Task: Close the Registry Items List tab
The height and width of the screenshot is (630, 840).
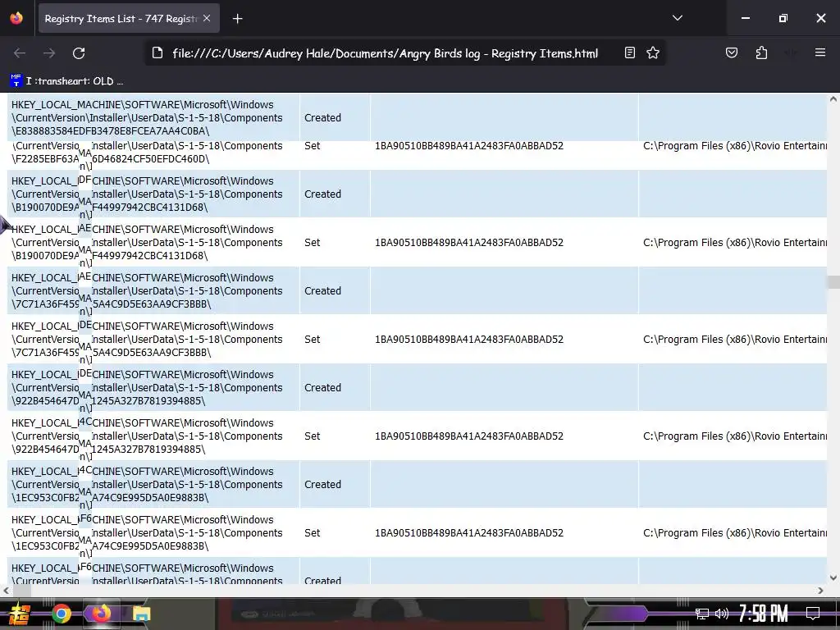Action: [207, 18]
